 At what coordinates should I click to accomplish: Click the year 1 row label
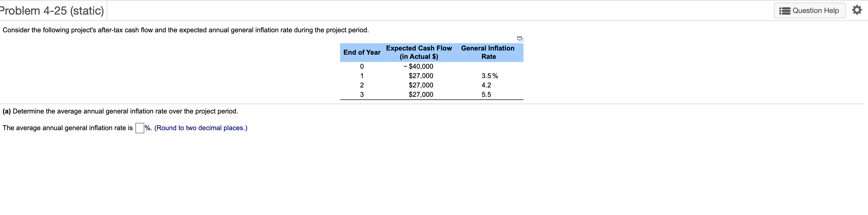pyautogui.click(x=361, y=76)
